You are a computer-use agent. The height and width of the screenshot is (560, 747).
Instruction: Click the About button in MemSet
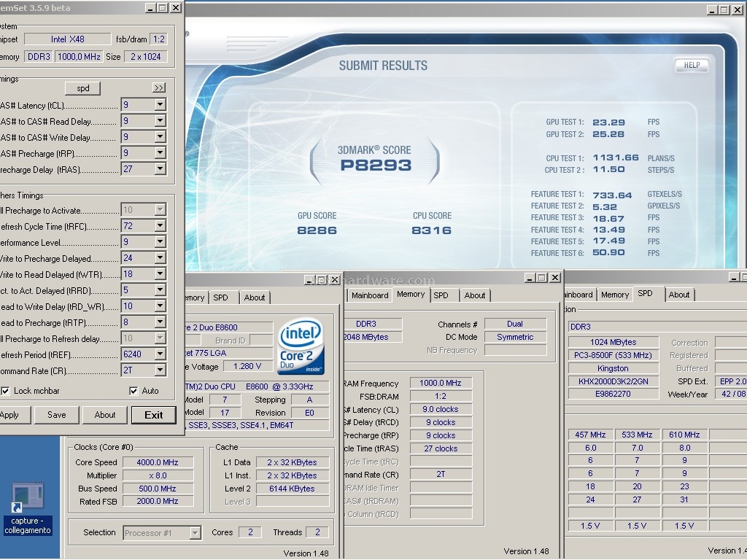105,415
